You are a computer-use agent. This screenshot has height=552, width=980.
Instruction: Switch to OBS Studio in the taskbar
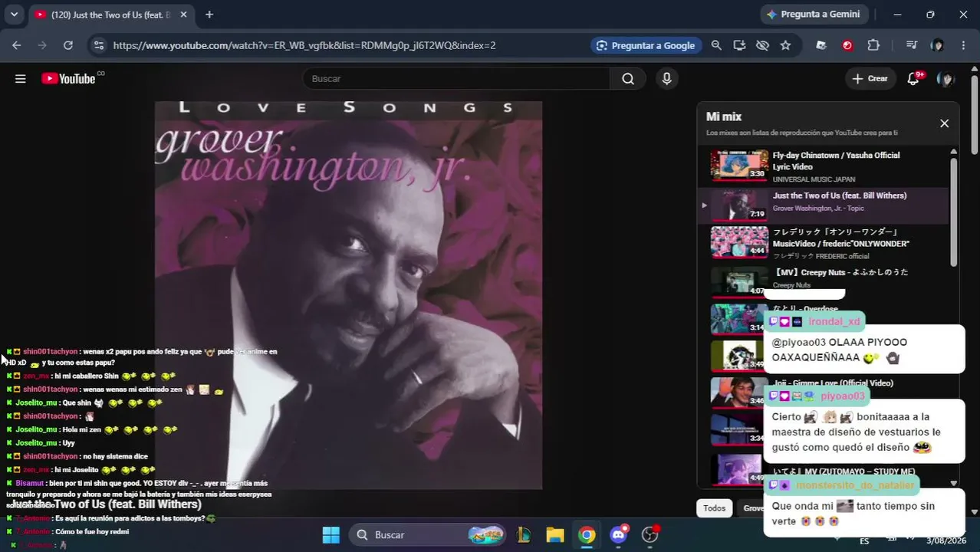(650, 534)
